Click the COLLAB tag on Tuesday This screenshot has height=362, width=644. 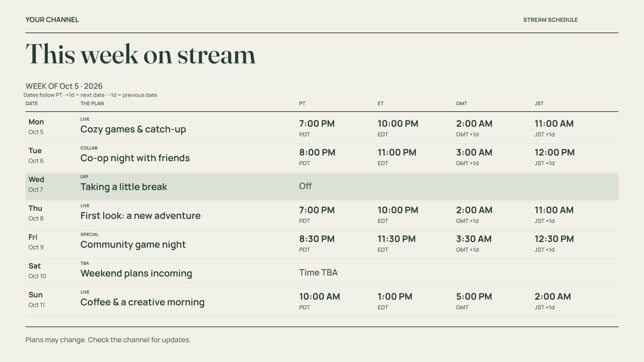[x=89, y=148]
